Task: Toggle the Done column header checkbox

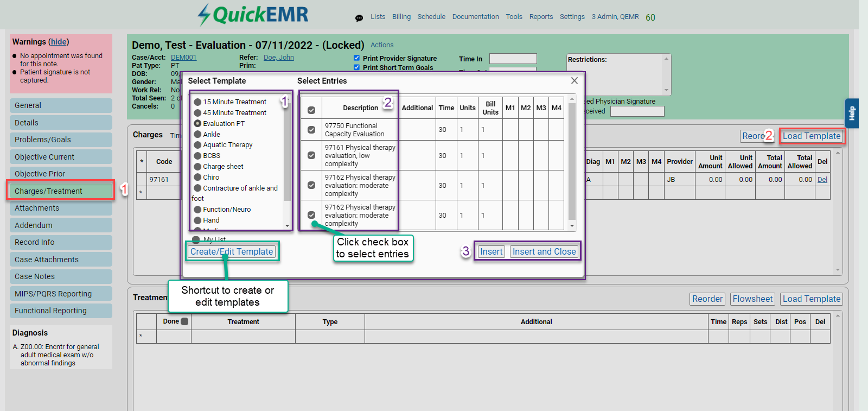Action: coord(184,321)
